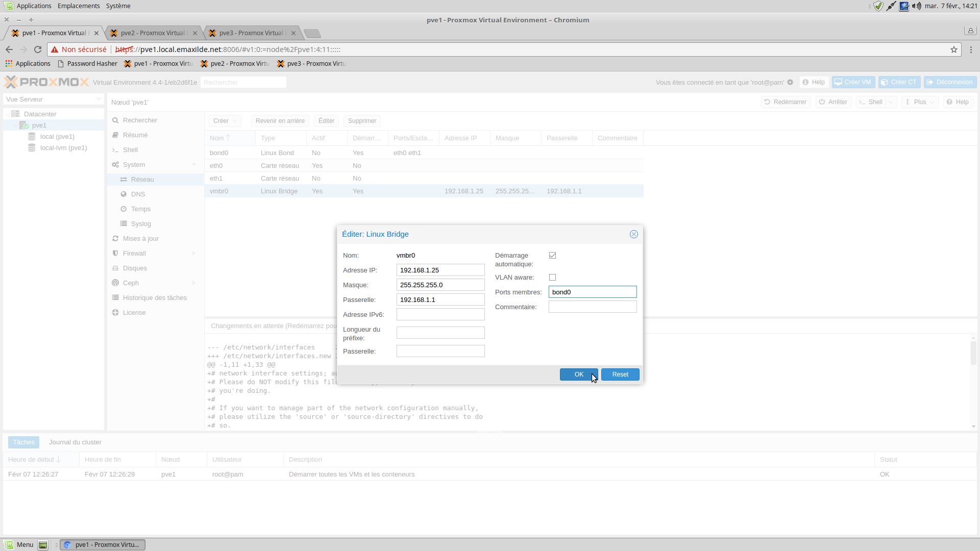Image resolution: width=980 pixels, height=551 pixels.
Task: Open Créer network dropdown
Action: click(x=225, y=121)
